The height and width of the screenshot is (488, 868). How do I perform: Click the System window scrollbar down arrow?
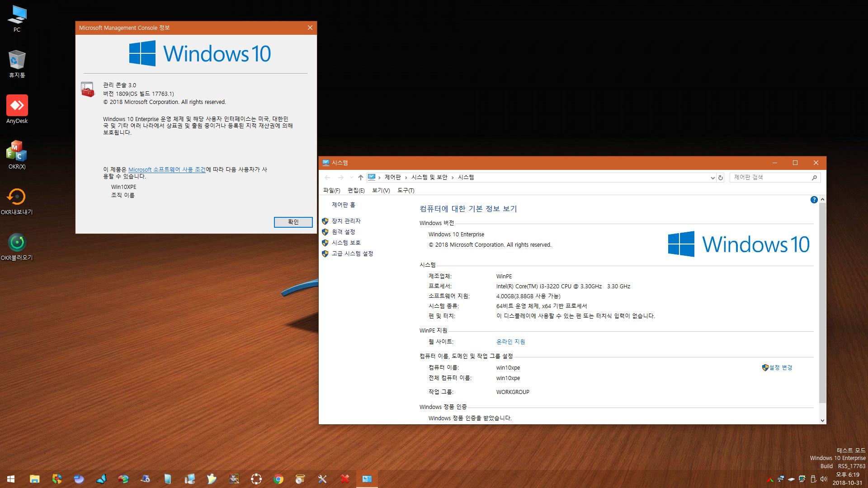tap(822, 420)
